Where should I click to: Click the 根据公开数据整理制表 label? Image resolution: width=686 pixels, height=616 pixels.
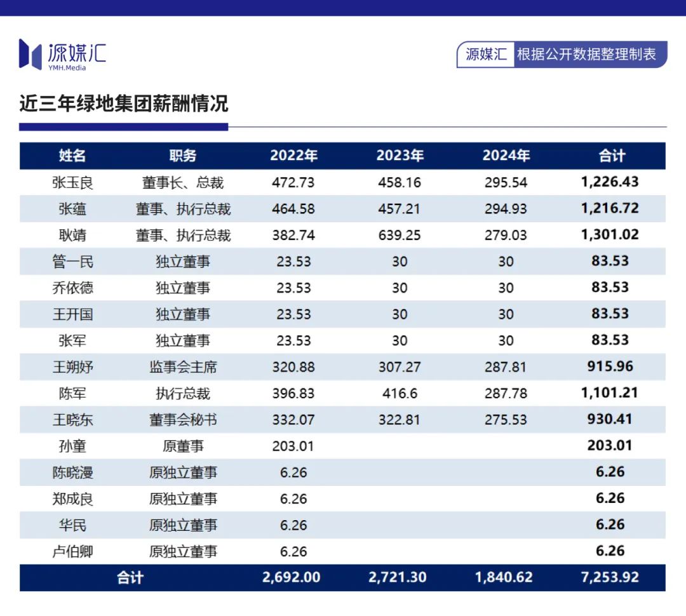coord(586,54)
